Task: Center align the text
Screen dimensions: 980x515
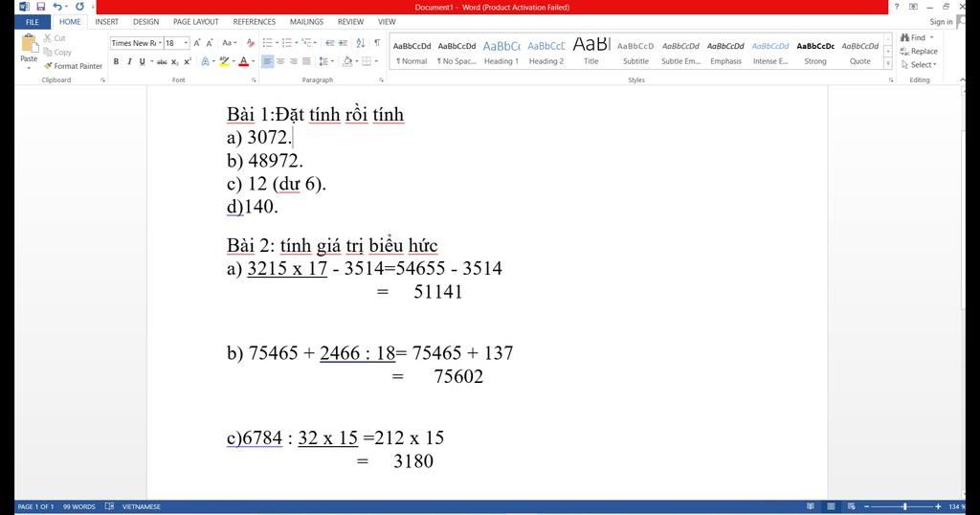Action: coord(280,61)
